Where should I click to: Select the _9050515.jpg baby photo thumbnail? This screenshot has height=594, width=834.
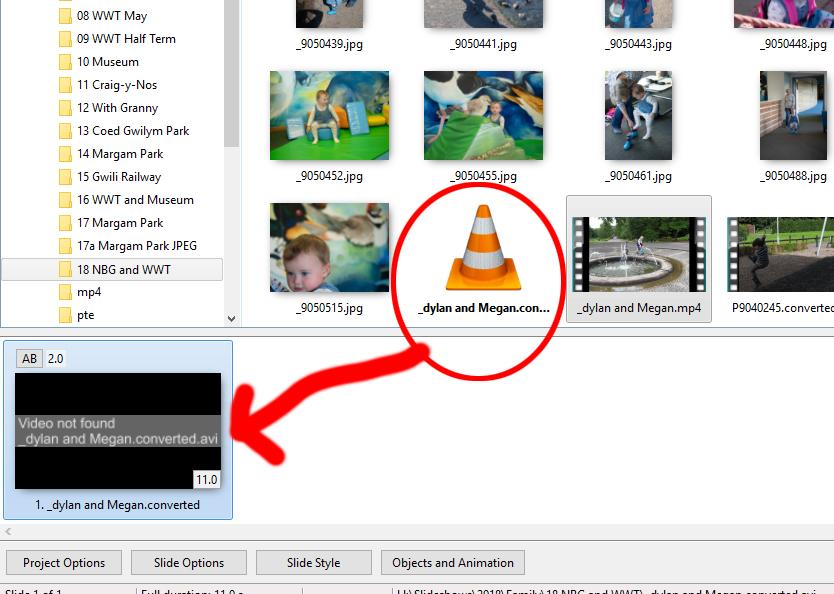pos(329,248)
